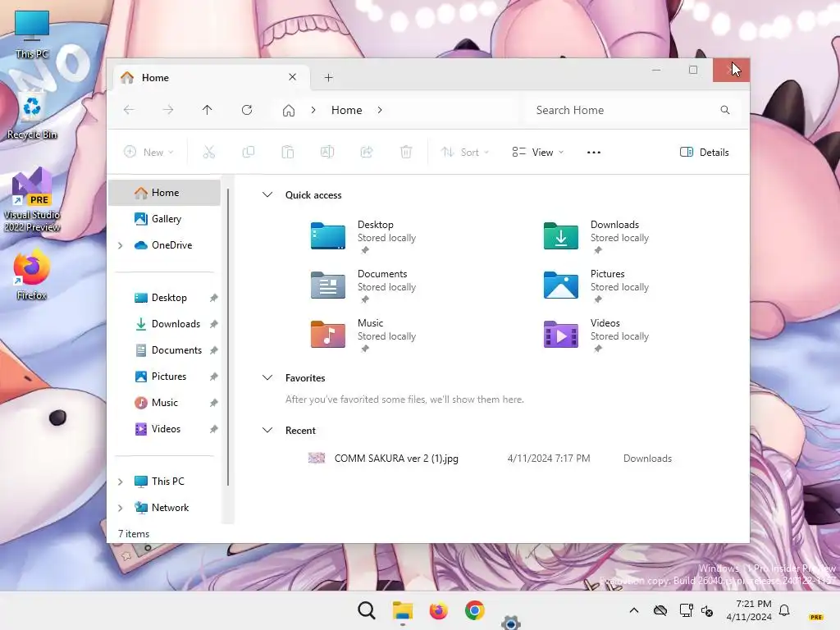Open the Sort dropdown menu
The height and width of the screenshot is (630, 840).
(x=464, y=152)
